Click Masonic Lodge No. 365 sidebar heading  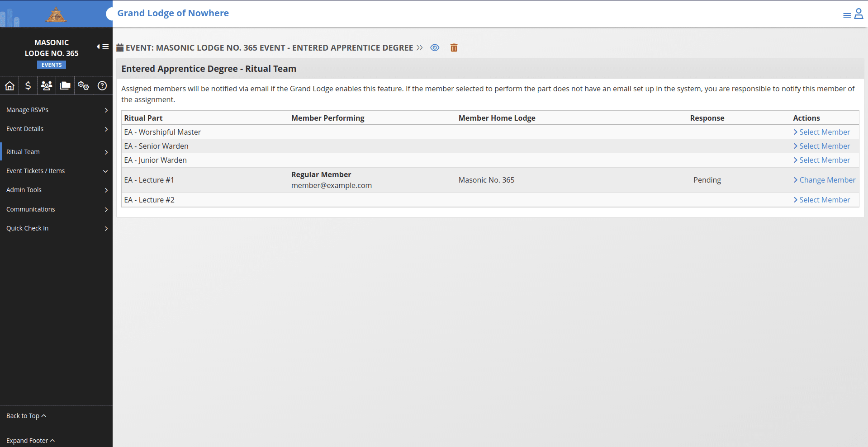tap(52, 48)
